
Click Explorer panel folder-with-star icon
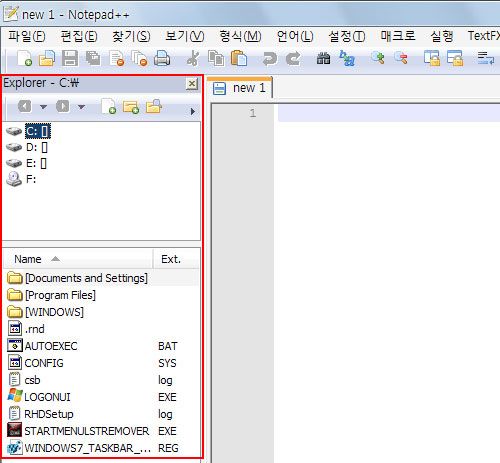point(154,107)
